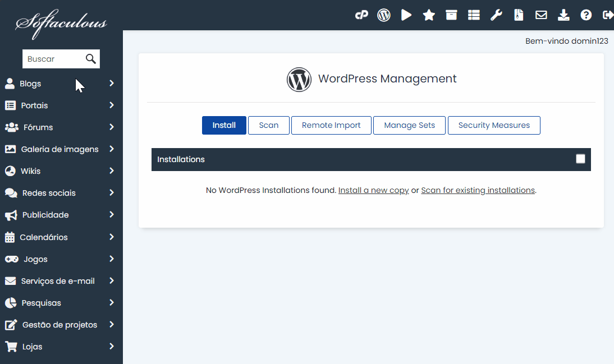The width and height of the screenshot is (614, 364).
Task: Open Security Measures
Action: tap(494, 125)
